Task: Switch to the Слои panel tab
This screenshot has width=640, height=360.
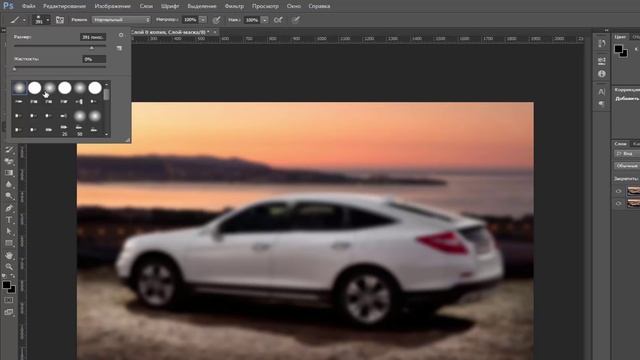Action: 620,144
